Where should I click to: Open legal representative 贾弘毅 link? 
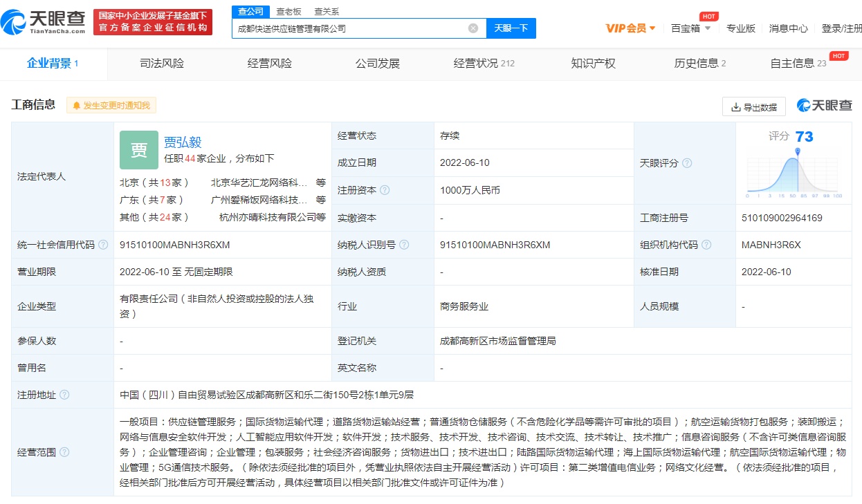(x=183, y=142)
